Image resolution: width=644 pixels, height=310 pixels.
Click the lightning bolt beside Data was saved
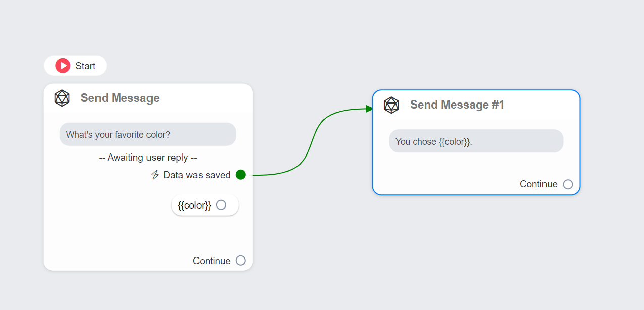pyautogui.click(x=155, y=175)
